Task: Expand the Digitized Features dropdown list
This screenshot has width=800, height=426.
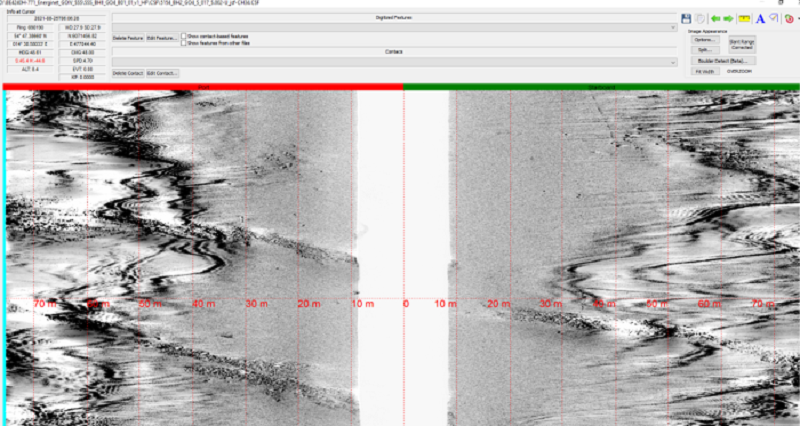Action: 675,27
